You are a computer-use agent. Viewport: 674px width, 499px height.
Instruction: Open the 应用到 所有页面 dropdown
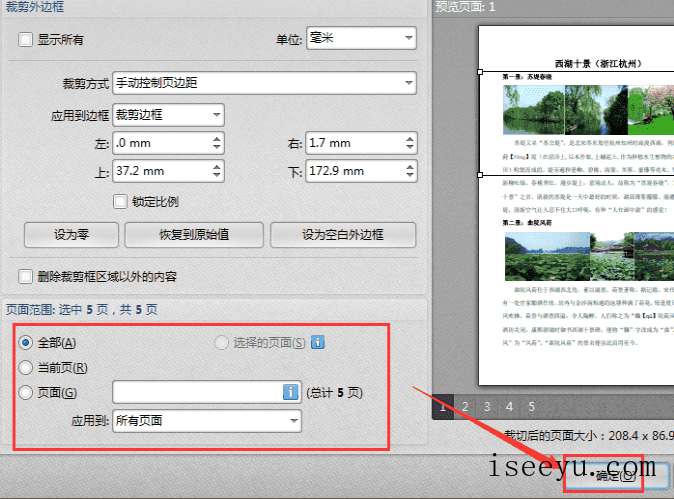pos(207,420)
